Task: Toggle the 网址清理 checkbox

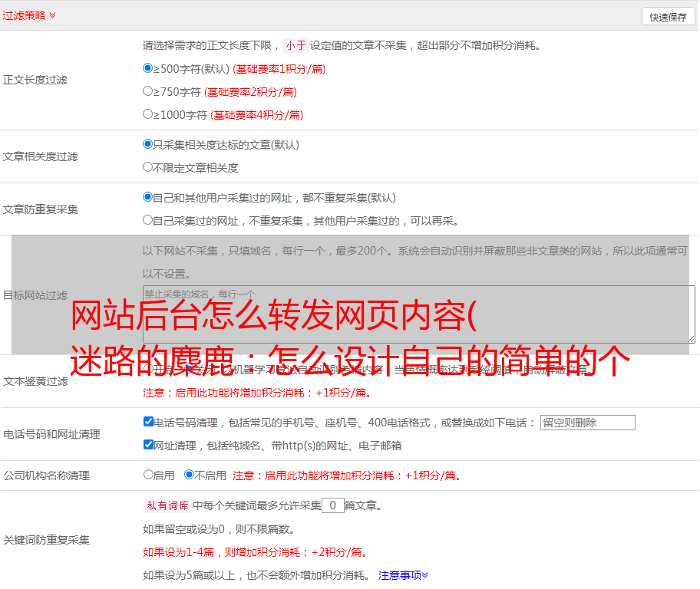Action: (148, 445)
